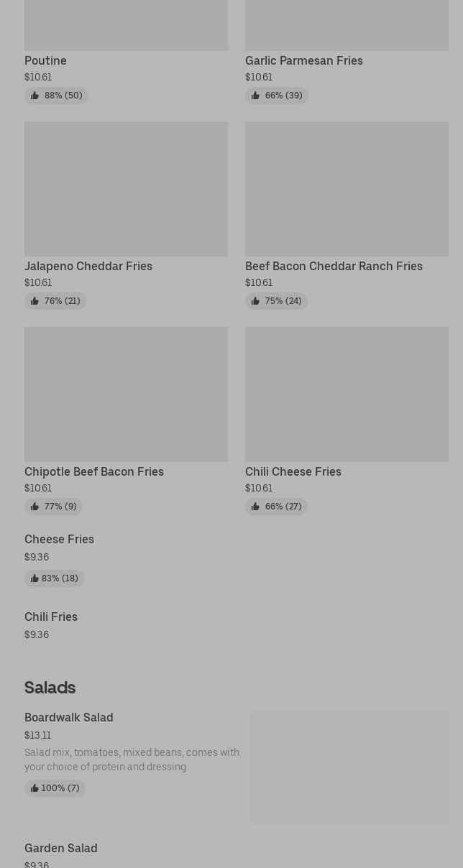463x868 pixels.
Task: Click the Salads section heading
Action: click(x=50, y=688)
